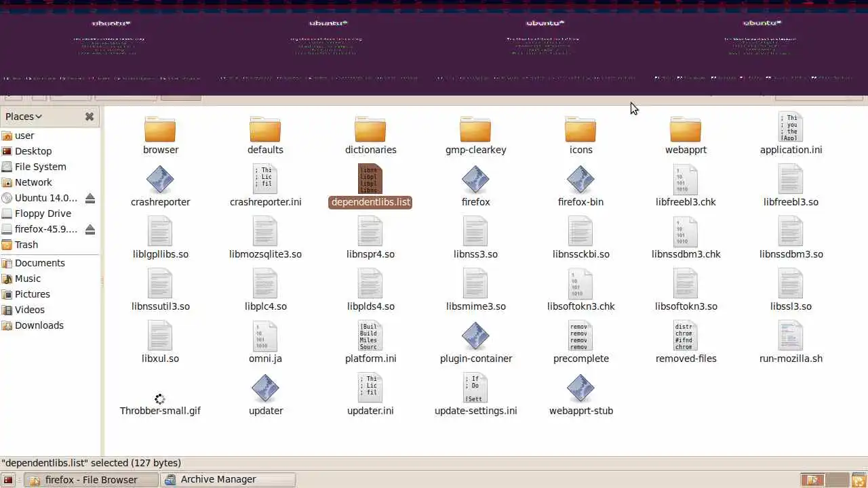The height and width of the screenshot is (488, 868).
Task: Select the firefox executable icon
Action: pos(475,180)
